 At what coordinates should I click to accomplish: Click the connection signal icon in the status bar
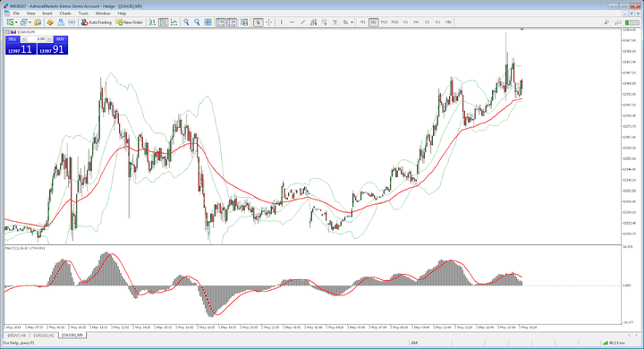click(605, 343)
